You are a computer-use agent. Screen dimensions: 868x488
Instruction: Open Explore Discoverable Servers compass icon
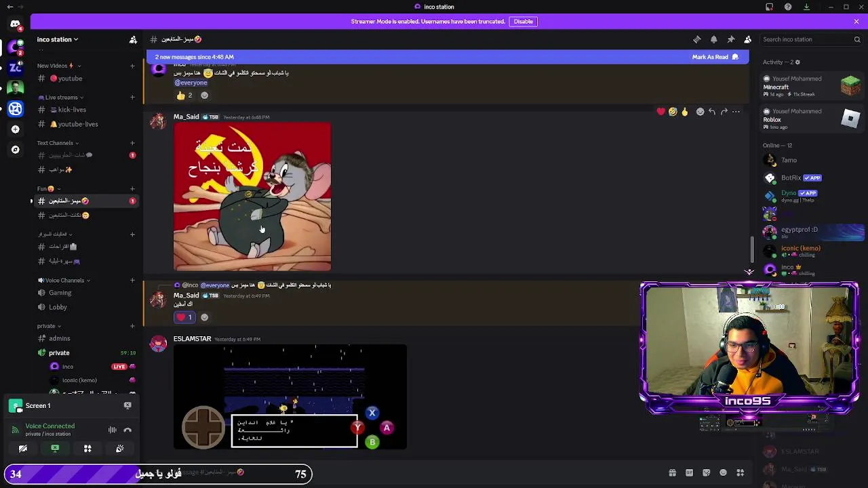[15, 149]
